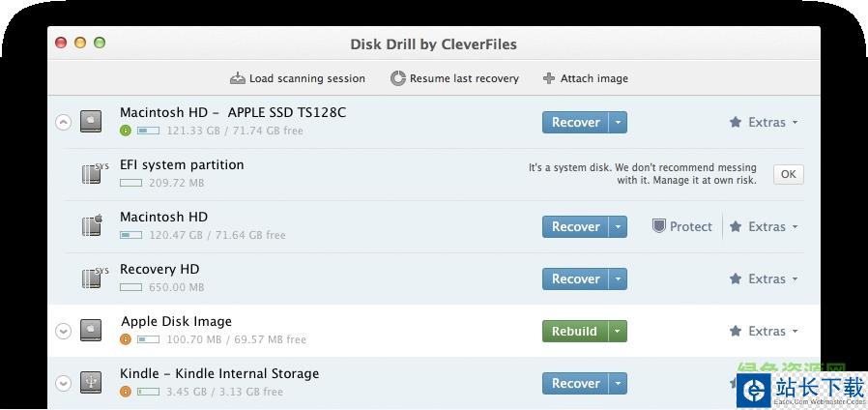Expand the Kindle Internal Storage row

(64, 384)
